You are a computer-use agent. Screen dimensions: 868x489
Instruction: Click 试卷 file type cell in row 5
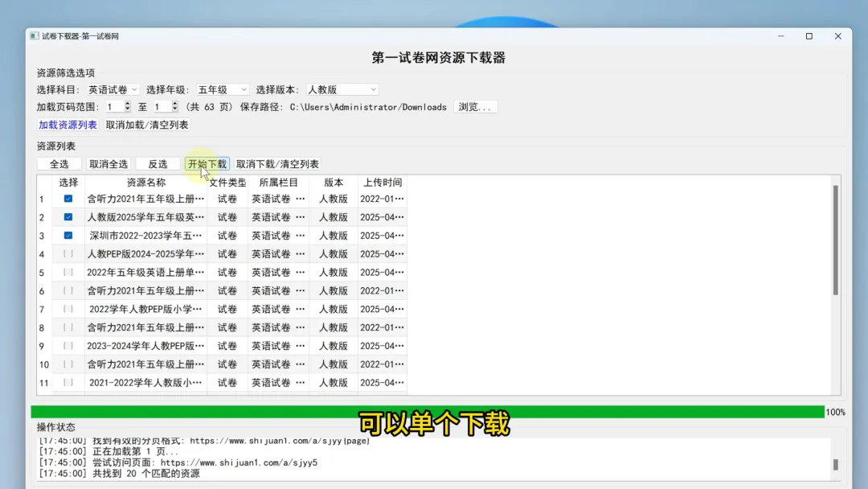pos(227,272)
